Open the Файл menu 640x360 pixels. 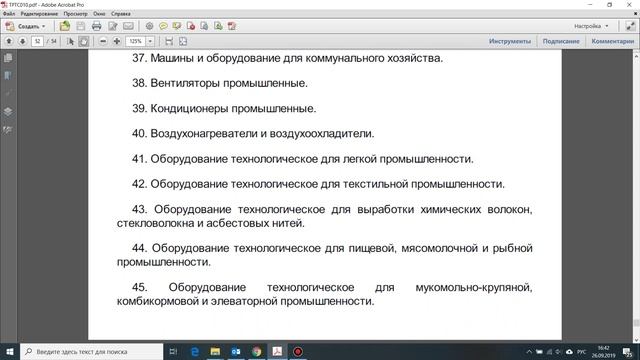coord(9,14)
